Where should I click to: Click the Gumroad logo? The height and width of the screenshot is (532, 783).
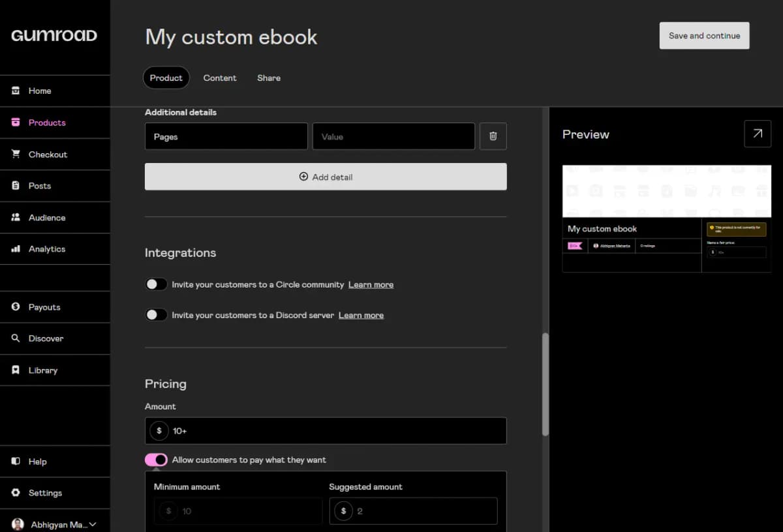54,36
